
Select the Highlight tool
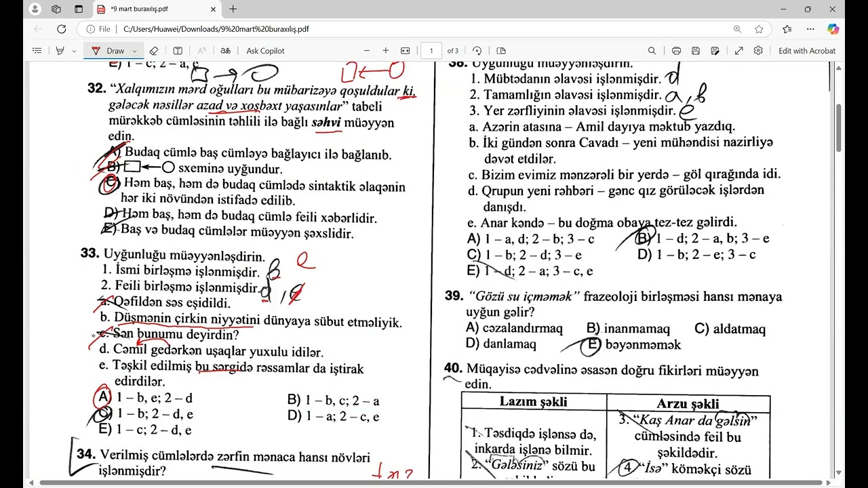(x=60, y=51)
